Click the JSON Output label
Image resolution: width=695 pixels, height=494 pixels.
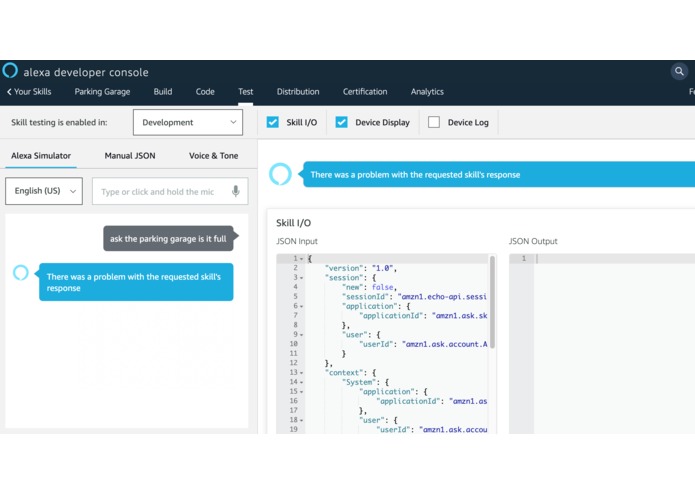point(533,241)
